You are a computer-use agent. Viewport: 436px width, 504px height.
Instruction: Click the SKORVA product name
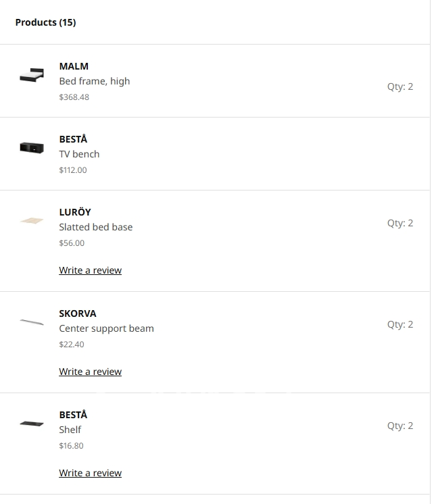click(78, 313)
